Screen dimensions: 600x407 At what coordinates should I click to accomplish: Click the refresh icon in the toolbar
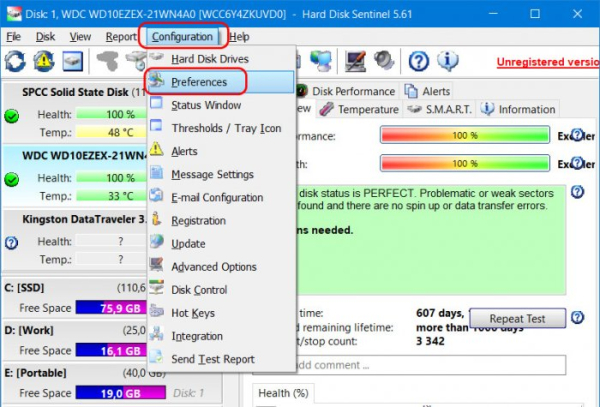click(x=15, y=62)
